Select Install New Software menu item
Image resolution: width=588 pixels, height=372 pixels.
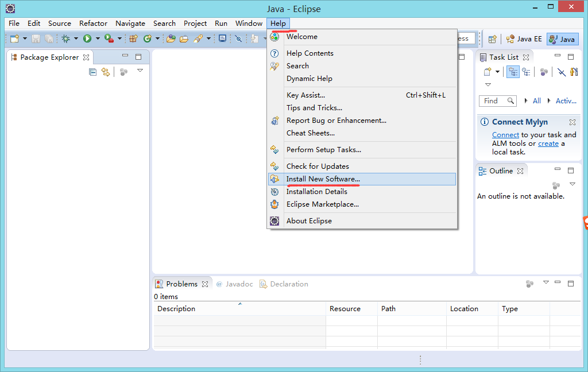click(362, 179)
